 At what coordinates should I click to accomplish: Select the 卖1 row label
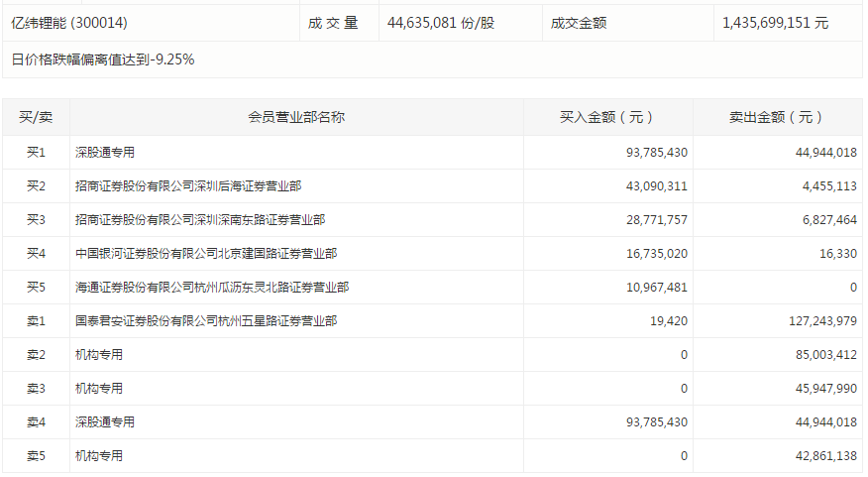point(36,321)
